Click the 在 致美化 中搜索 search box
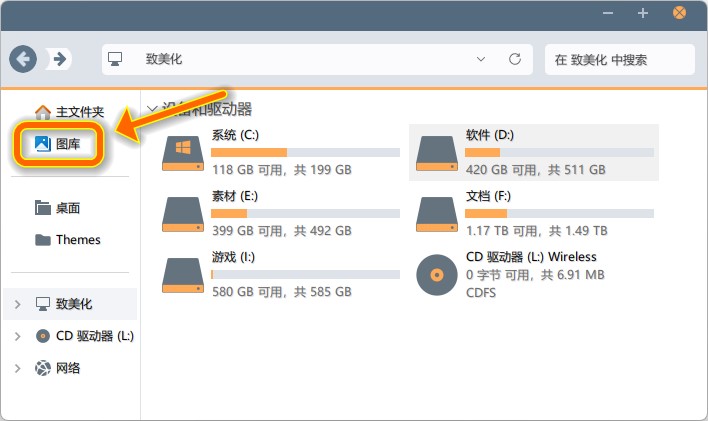The image size is (708, 421). tap(618, 59)
